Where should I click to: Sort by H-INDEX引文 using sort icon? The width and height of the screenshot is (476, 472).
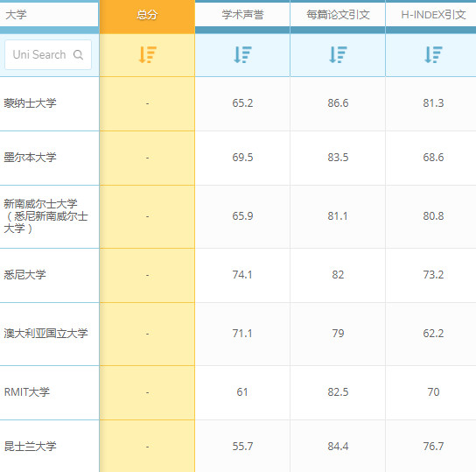[433, 54]
